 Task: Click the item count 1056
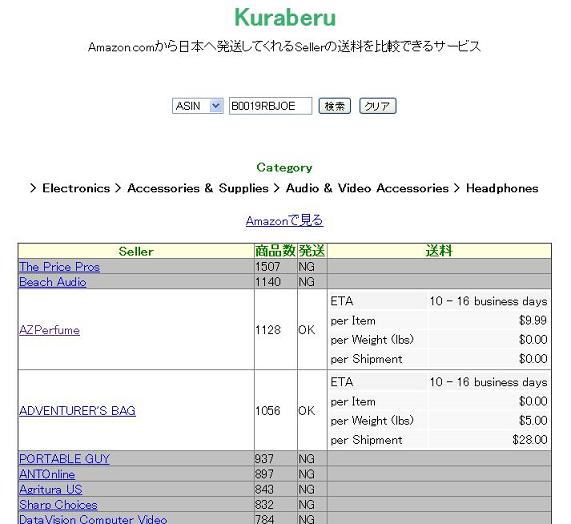click(268, 411)
